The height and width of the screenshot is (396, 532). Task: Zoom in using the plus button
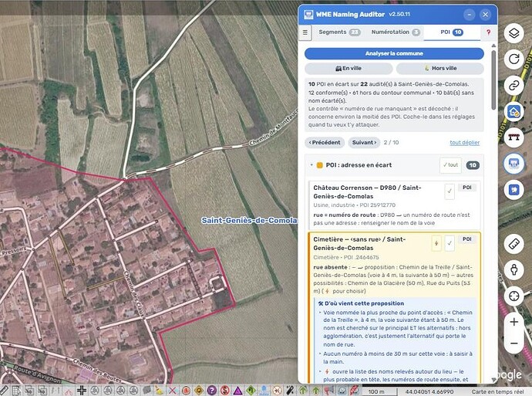click(x=513, y=322)
